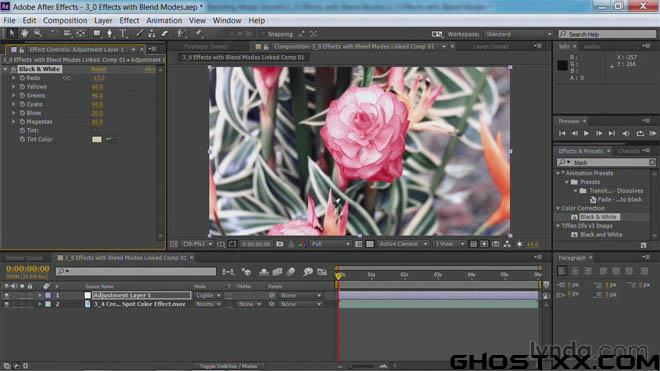Select the Puppet Pin tool
Image resolution: width=660 pixels, height=371 pixels.
point(198,33)
